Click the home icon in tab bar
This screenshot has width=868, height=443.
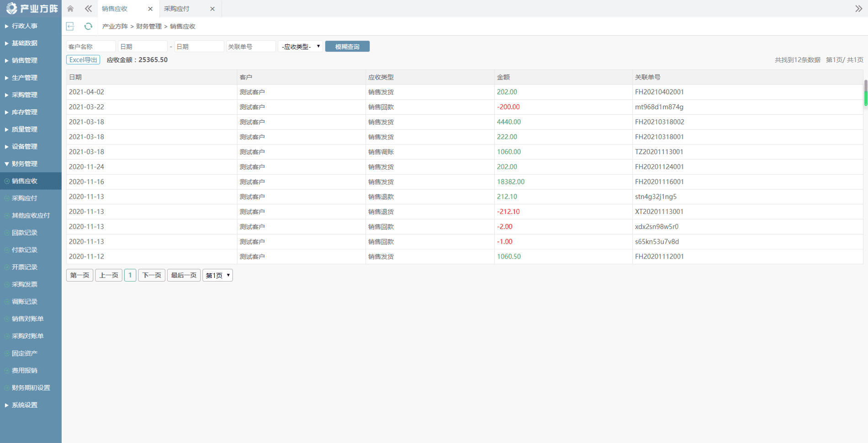70,9
